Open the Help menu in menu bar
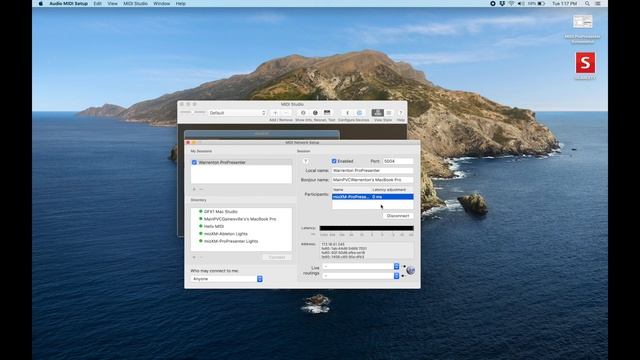Viewport: 640px width, 360px height. click(181, 4)
